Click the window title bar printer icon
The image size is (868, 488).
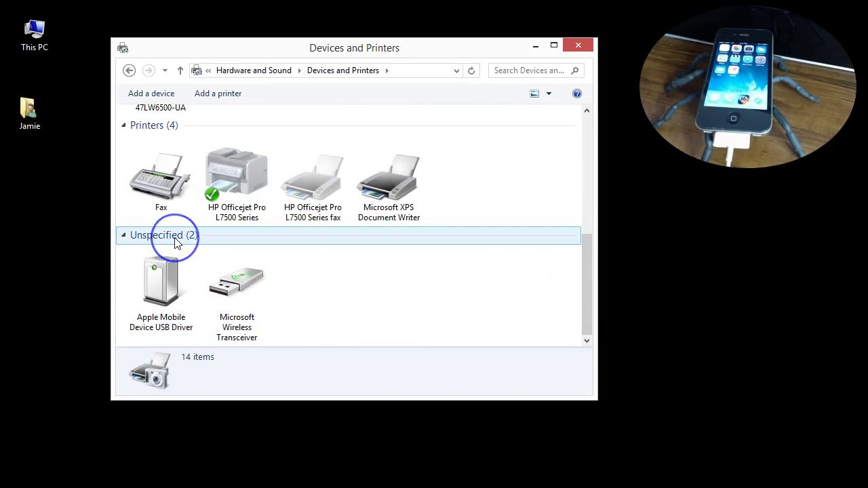tap(123, 47)
